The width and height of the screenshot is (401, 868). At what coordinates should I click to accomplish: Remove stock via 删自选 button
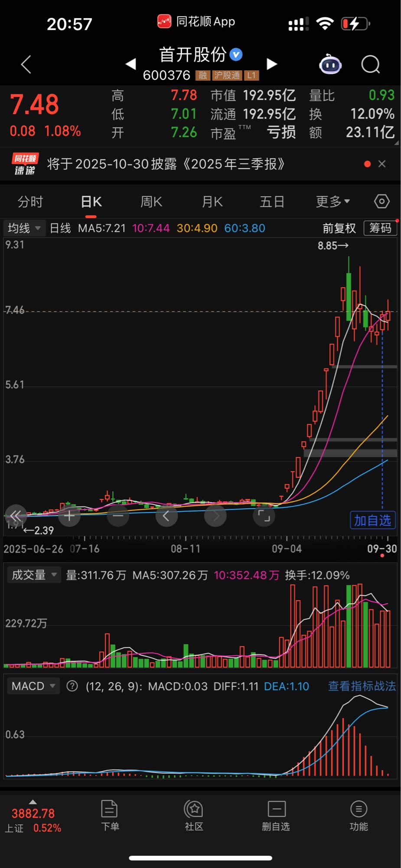click(276, 816)
